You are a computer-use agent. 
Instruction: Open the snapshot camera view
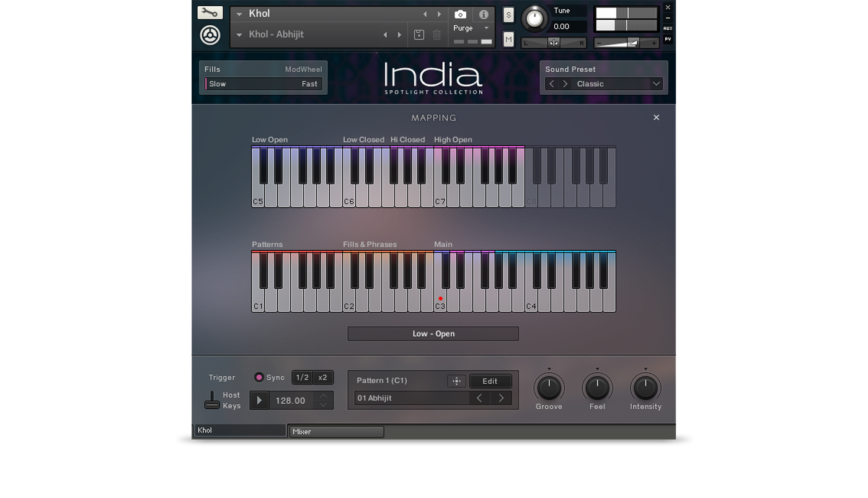click(460, 14)
